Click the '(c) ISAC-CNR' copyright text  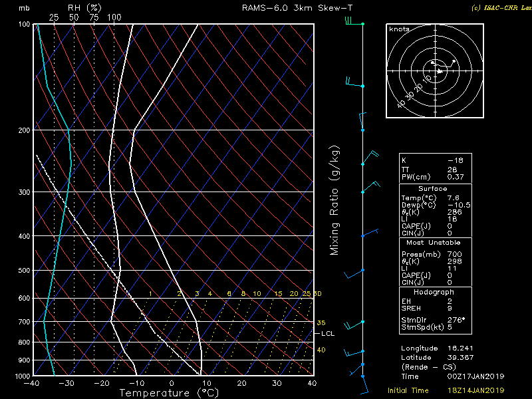[x=495, y=8]
